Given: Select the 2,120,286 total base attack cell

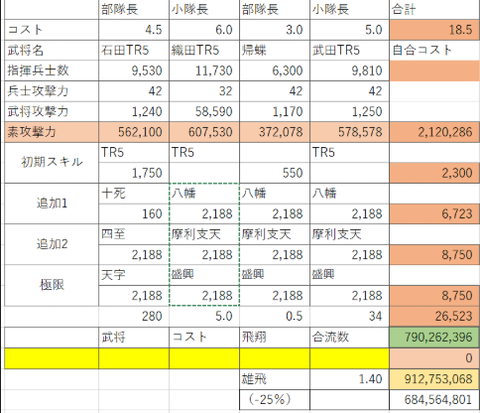Looking at the screenshot, I should [435, 132].
